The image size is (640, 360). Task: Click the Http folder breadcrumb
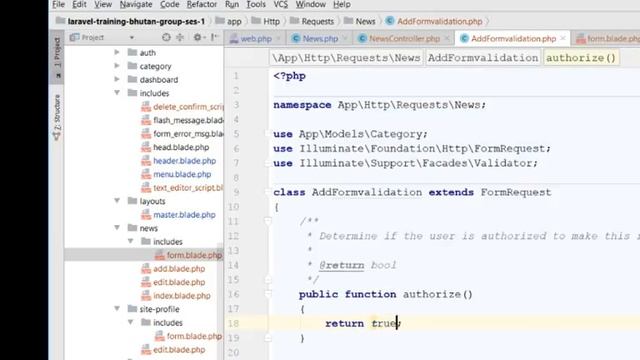coord(266,21)
